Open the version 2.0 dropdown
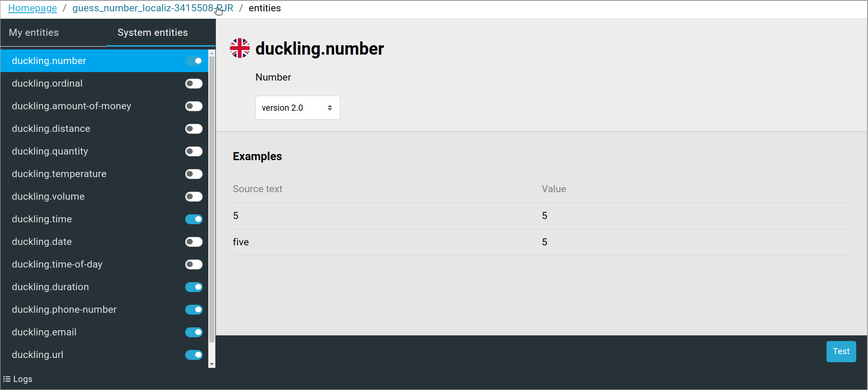The image size is (868, 390). [297, 107]
